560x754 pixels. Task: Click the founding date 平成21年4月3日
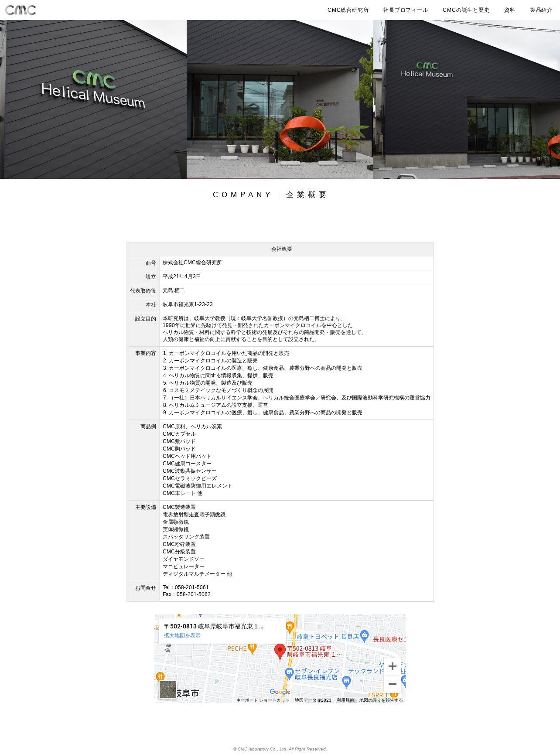(x=182, y=276)
